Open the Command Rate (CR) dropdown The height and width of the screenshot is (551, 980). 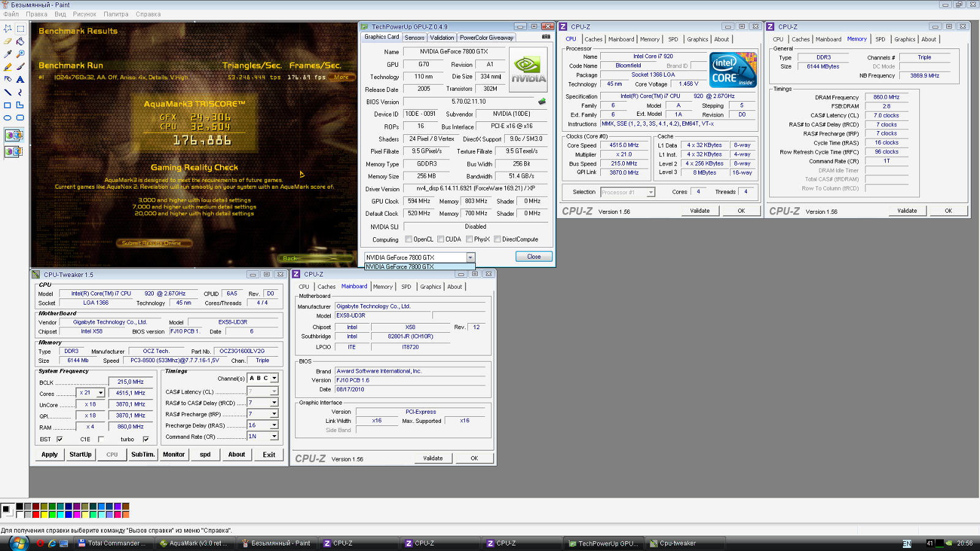coord(274,436)
